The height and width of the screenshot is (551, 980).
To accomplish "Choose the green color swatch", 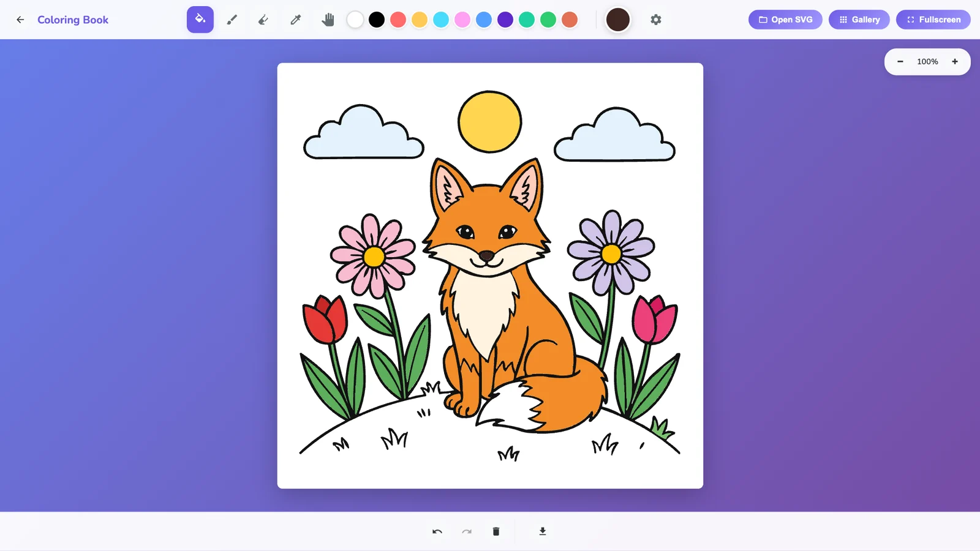I will click(548, 20).
